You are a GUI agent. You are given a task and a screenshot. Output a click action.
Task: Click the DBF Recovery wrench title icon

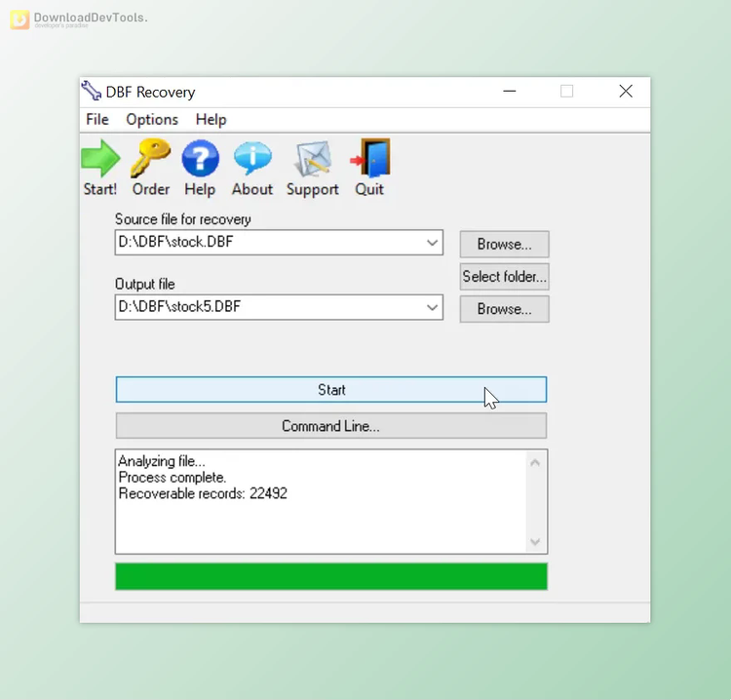(x=91, y=91)
